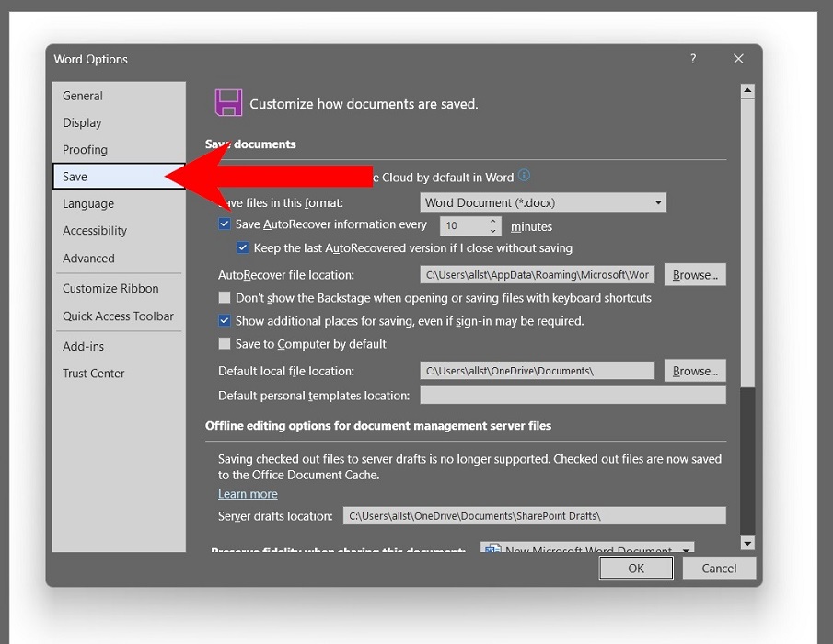This screenshot has width=833, height=644.
Task: Uncheck Keep the last AutoRecovered version
Action: (243, 247)
